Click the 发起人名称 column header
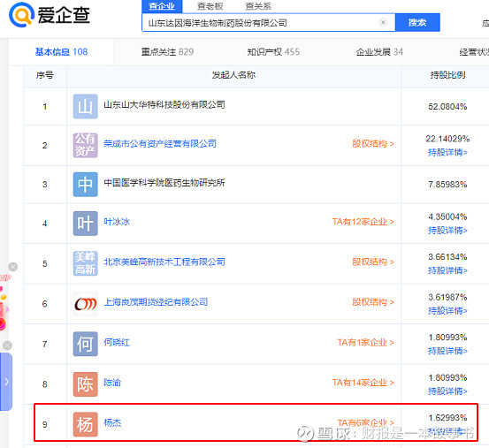The image size is (489, 448). pos(233,75)
